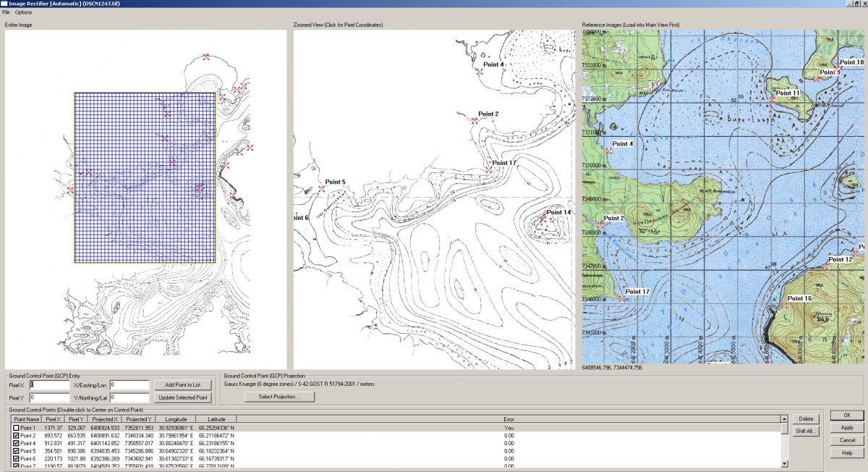Click Point 11 marker in Reference Images
Viewport: 868px width, 472px height.
[772, 100]
